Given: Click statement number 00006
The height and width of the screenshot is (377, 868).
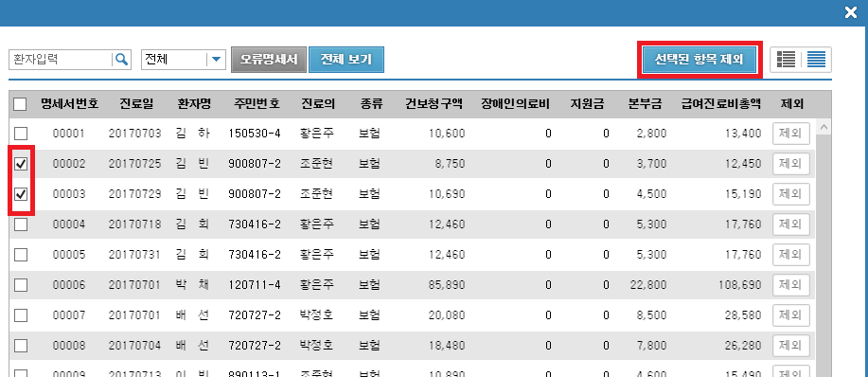Looking at the screenshot, I should coord(69,285).
